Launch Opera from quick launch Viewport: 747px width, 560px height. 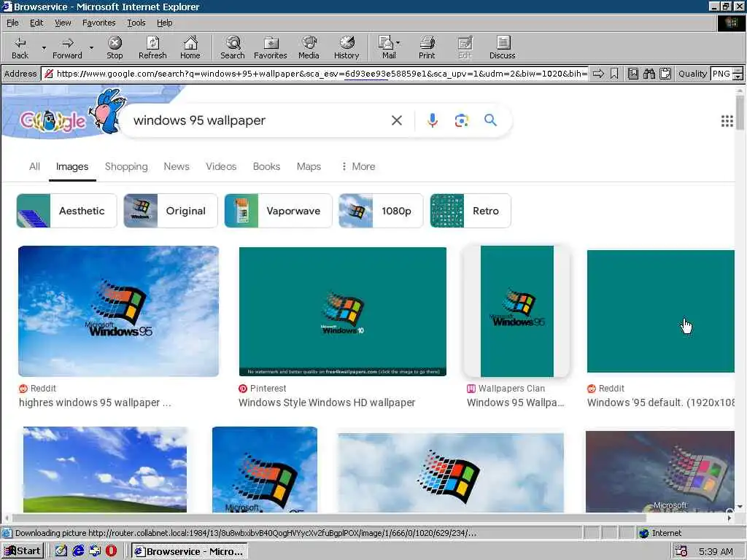(112, 551)
